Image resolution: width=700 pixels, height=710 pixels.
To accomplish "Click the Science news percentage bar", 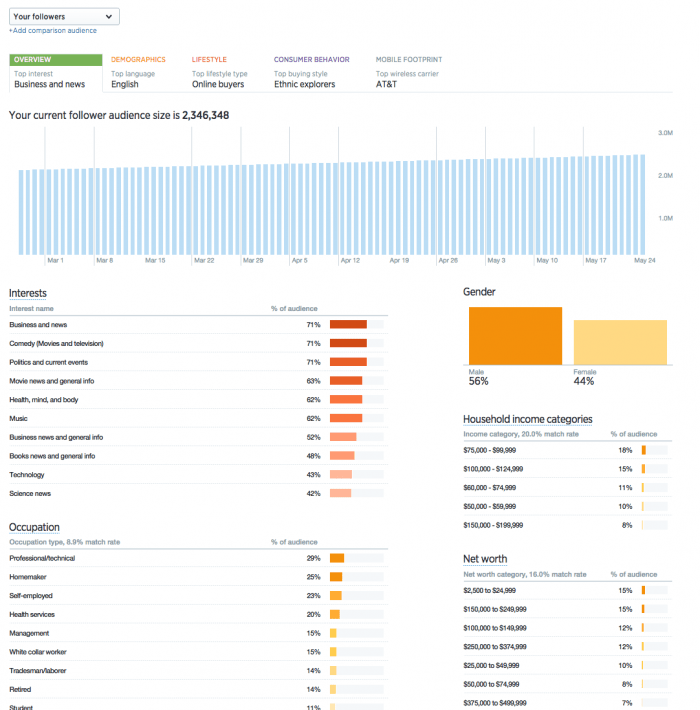I will point(340,493).
